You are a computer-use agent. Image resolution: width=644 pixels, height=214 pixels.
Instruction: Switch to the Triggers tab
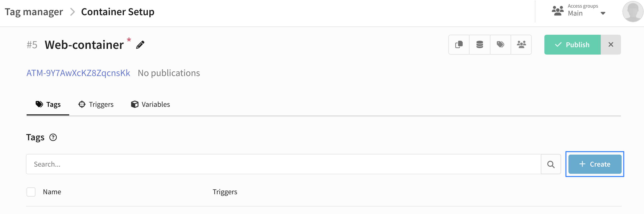[96, 104]
